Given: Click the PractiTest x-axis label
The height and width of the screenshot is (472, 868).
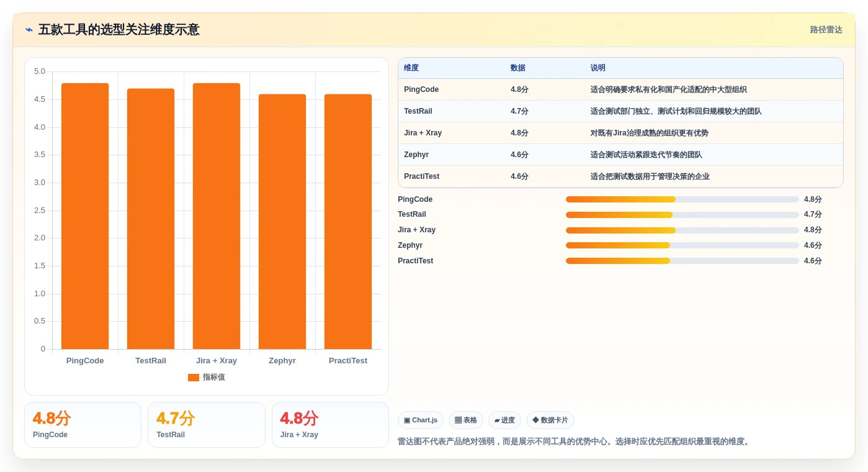Looking at the screenshot, I should click(348, 361).
